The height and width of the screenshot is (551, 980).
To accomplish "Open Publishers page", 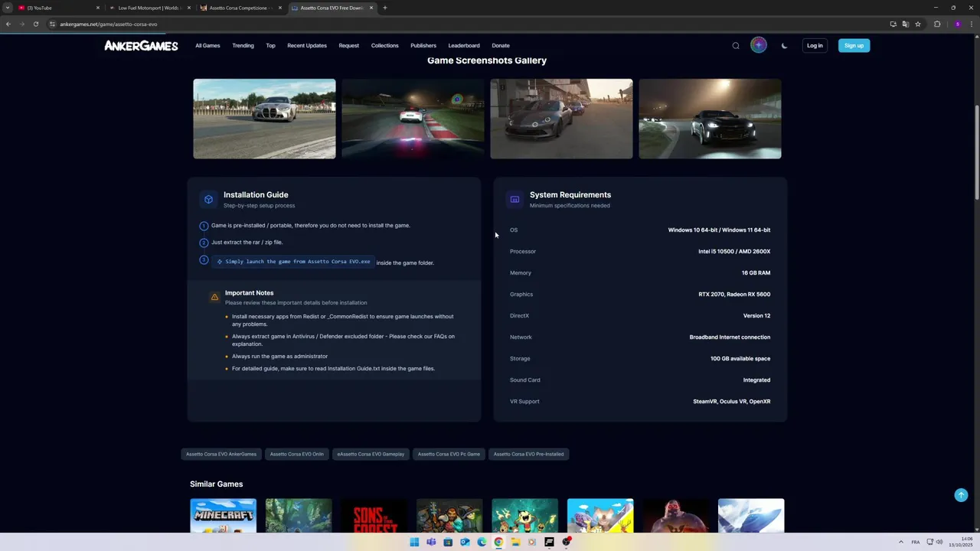I will tap(423, 46).
